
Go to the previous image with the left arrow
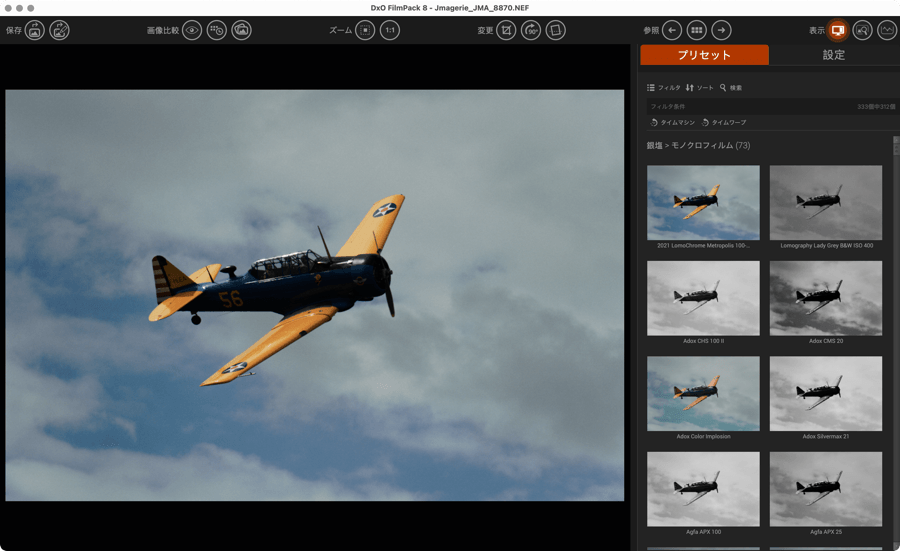[673, 31]
